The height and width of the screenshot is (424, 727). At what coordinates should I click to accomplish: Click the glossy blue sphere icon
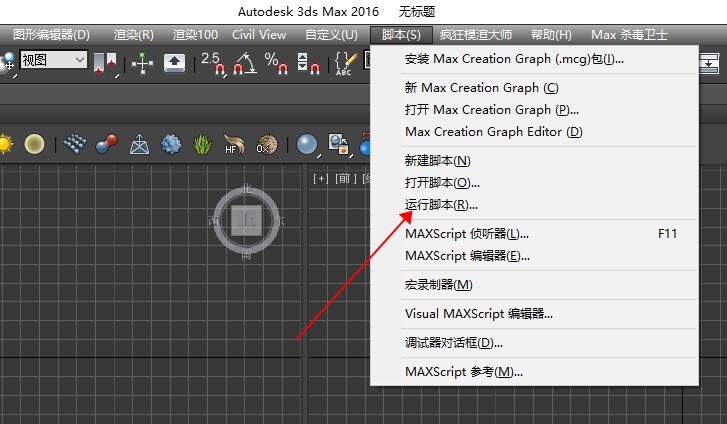[x=306, y=144]
